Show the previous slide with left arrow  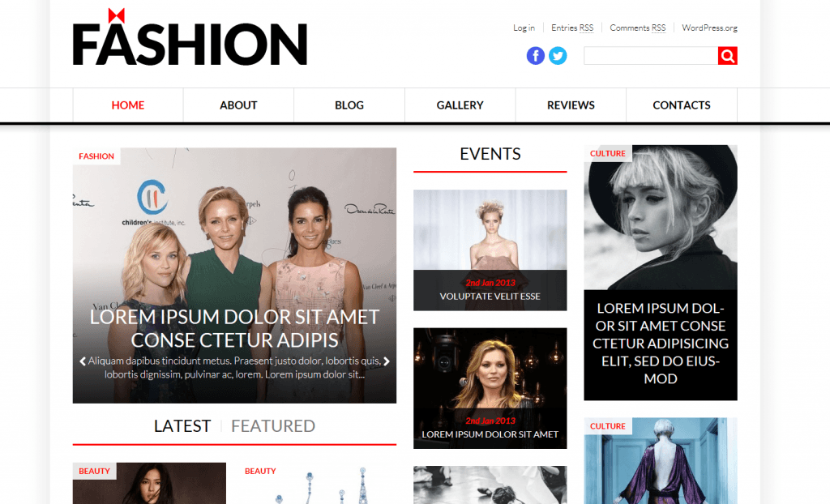tap(83, 361)
